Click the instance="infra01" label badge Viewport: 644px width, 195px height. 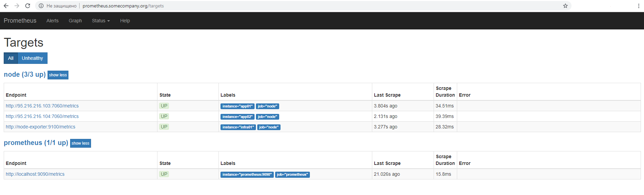click(x=238, y=127)
